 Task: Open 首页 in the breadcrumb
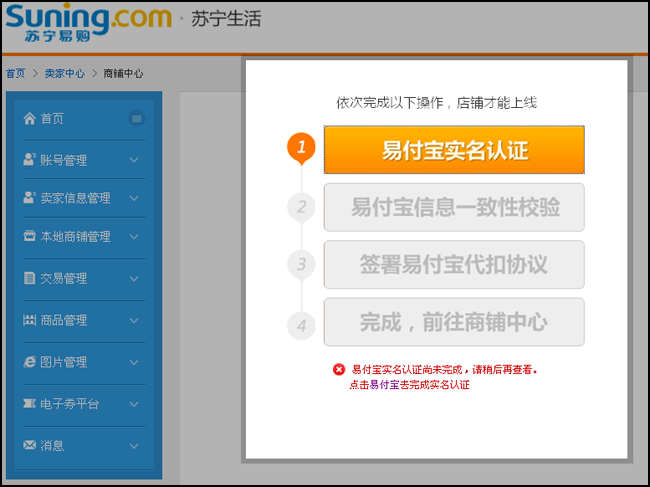click(16, 74)
